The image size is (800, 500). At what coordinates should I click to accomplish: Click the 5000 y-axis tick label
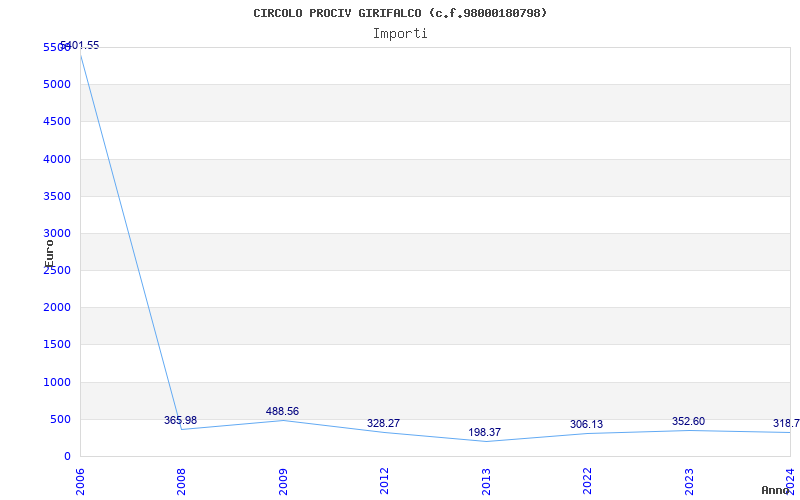click(x=57, y=84)
